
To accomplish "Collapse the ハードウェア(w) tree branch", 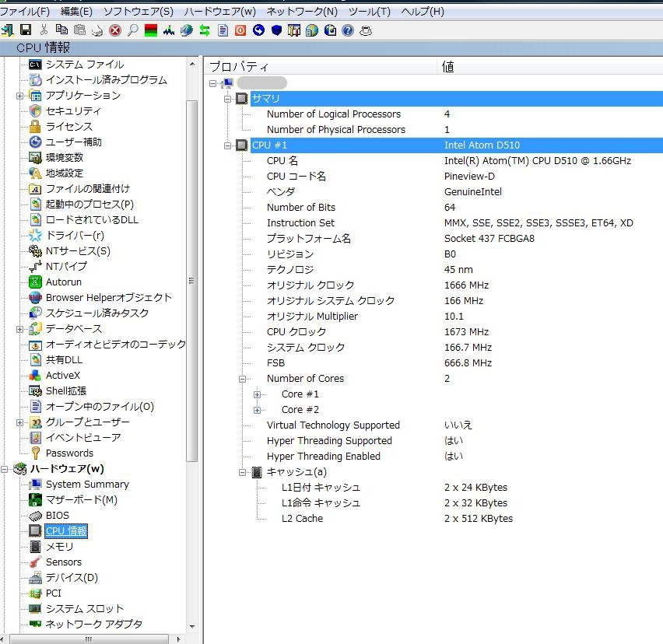I will point(5,469).
